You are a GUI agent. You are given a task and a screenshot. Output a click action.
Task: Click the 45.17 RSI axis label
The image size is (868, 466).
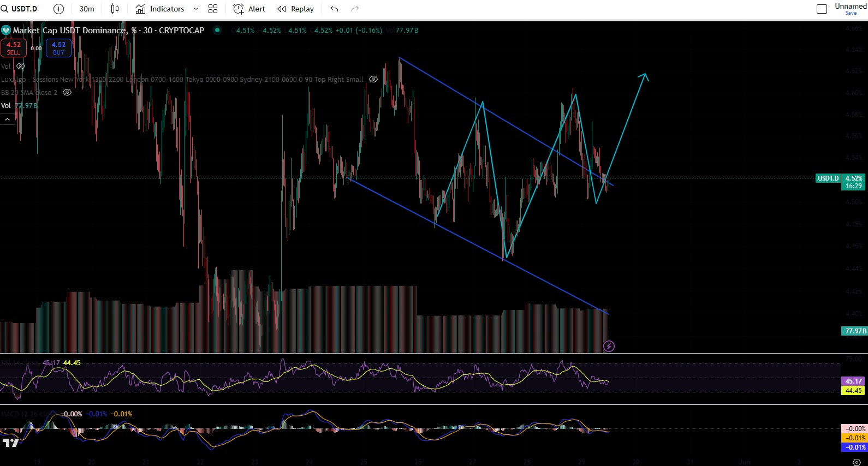click(854, 381)
